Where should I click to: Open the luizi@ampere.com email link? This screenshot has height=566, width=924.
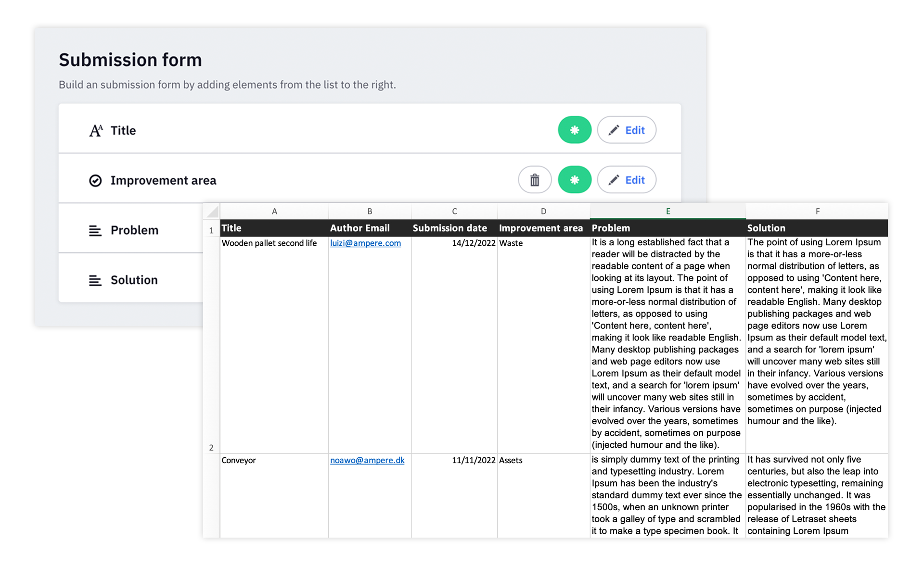point(365,243)
